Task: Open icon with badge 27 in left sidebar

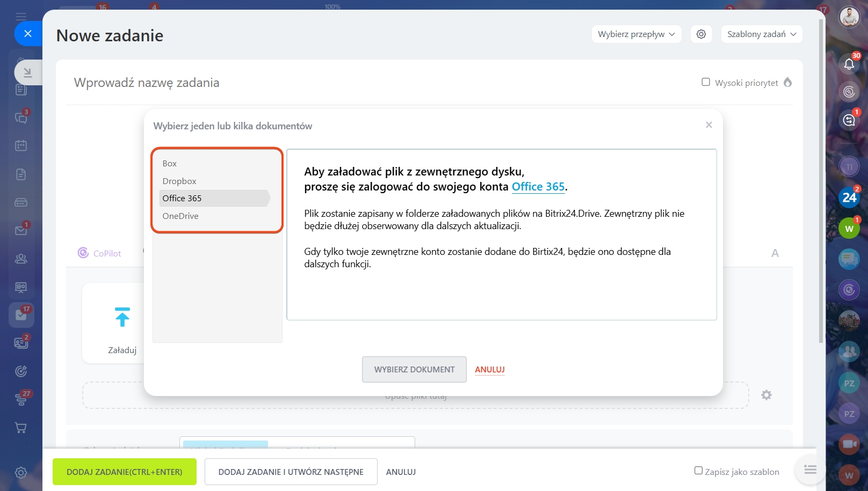Action: (x=21, y=399)
